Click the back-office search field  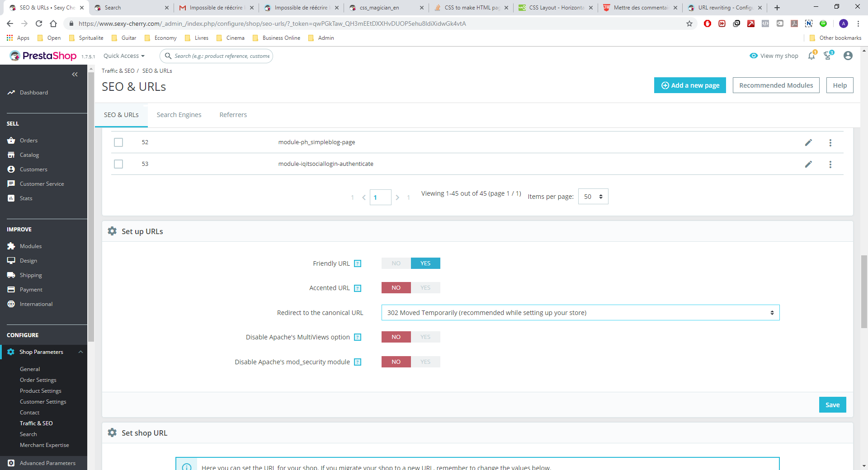(x=216, y=56)
